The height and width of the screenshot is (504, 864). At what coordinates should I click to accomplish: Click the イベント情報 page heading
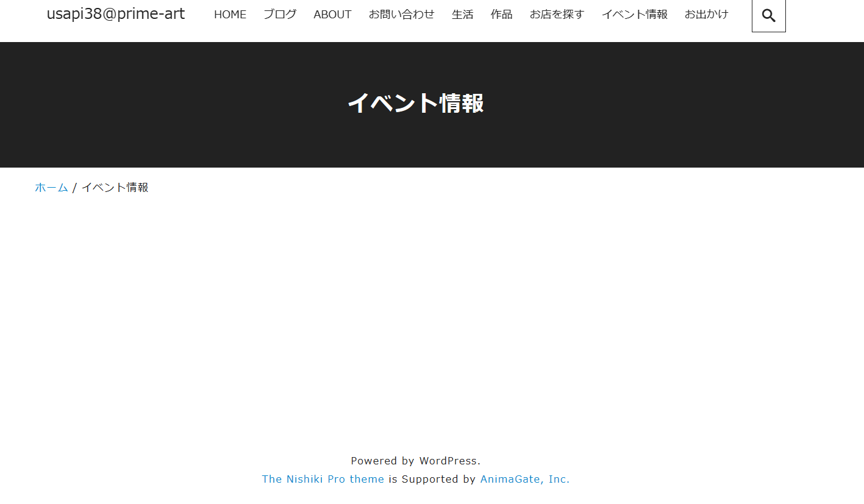pyautogui.click(x=415, y=104)
